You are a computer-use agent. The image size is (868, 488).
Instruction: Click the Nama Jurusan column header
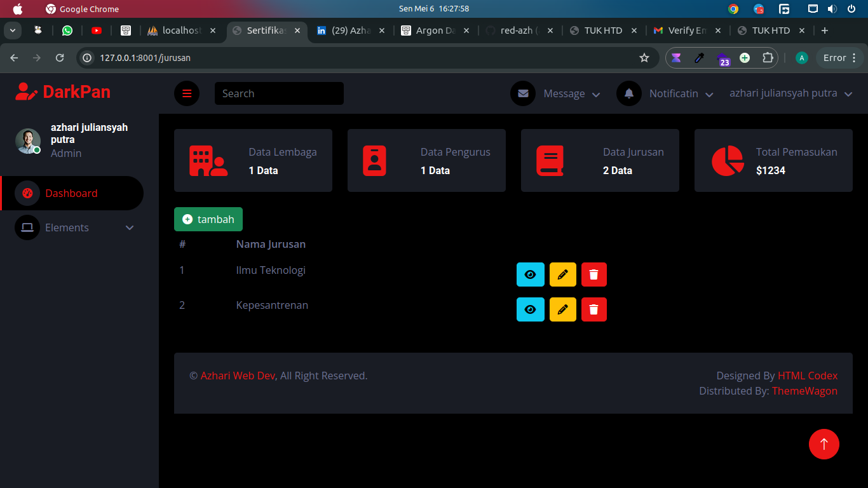(271, 244)
